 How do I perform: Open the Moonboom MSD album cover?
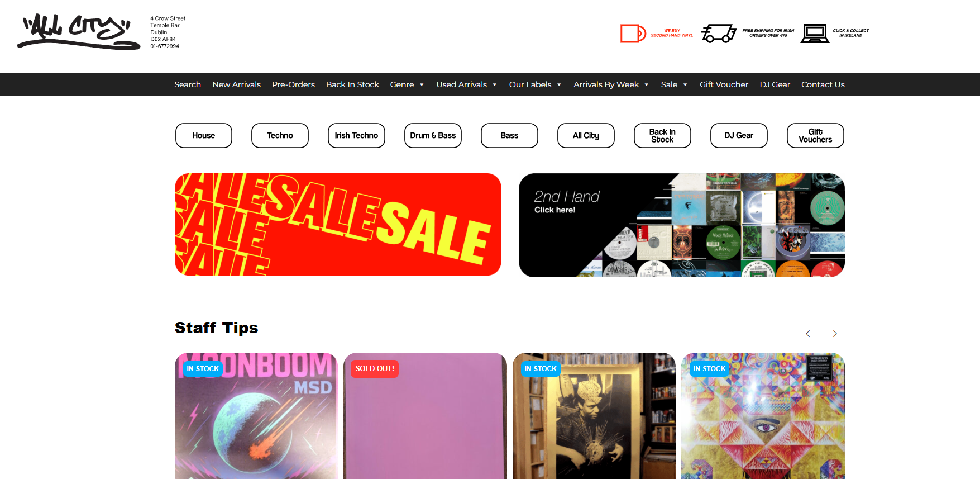click(256, 416)
